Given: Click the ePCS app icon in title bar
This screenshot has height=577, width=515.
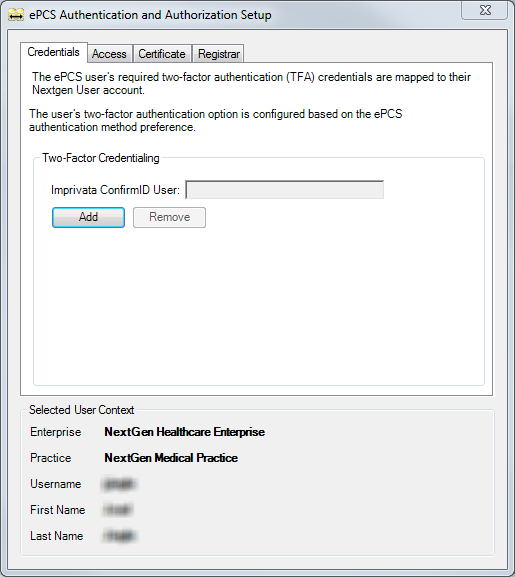Looking at the screenshot, I should (x=16, y=15).
